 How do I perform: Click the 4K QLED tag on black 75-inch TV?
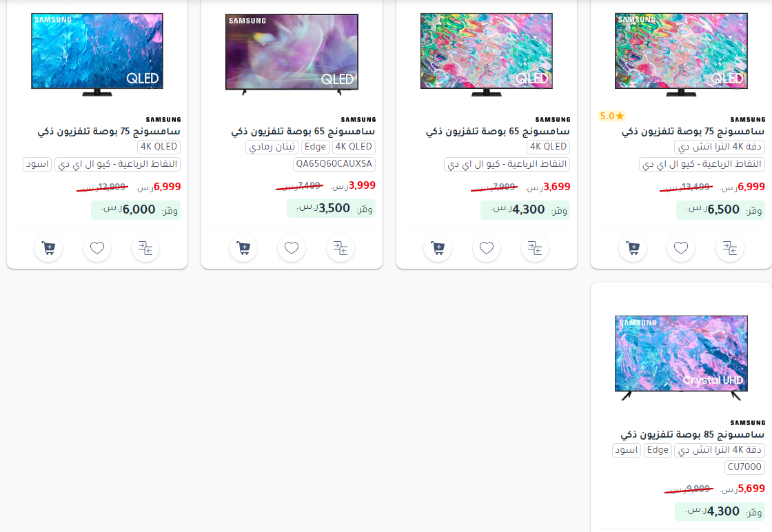(159, 147)
